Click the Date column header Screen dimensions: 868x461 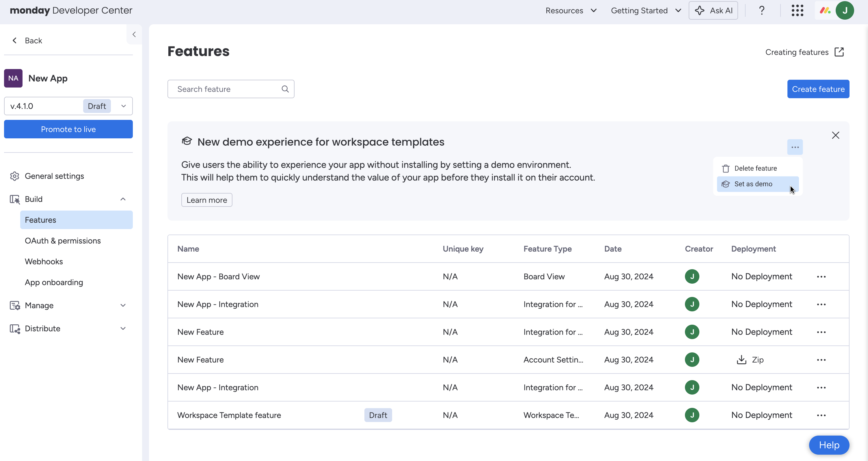612,249
